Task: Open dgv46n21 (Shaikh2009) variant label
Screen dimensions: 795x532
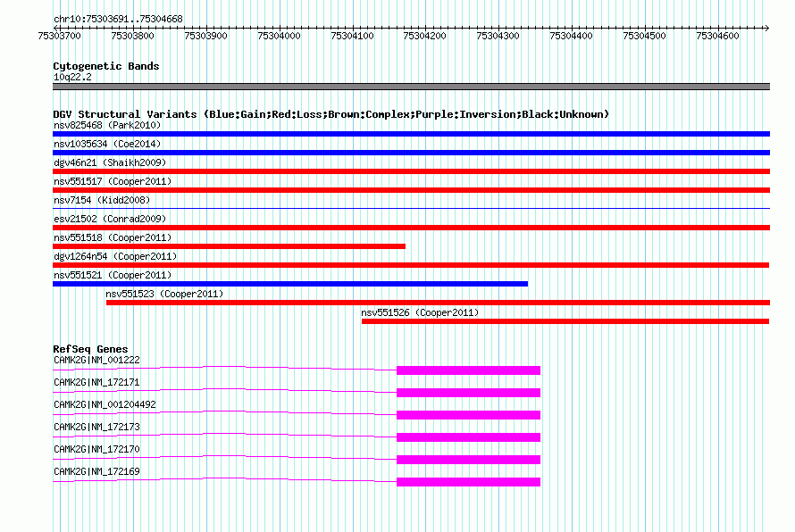Action: [110, 162]
